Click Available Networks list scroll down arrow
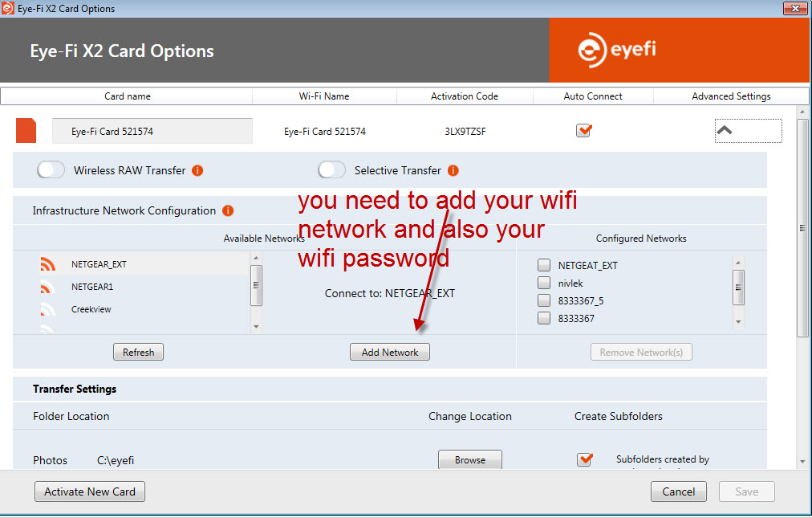Screen dimensions: 812x518 [x=256, y=327]
